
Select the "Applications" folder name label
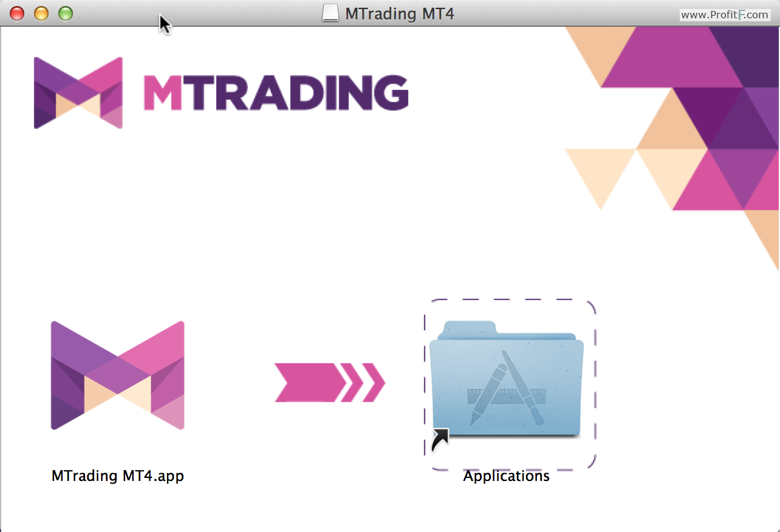click(x=506, y=476)
